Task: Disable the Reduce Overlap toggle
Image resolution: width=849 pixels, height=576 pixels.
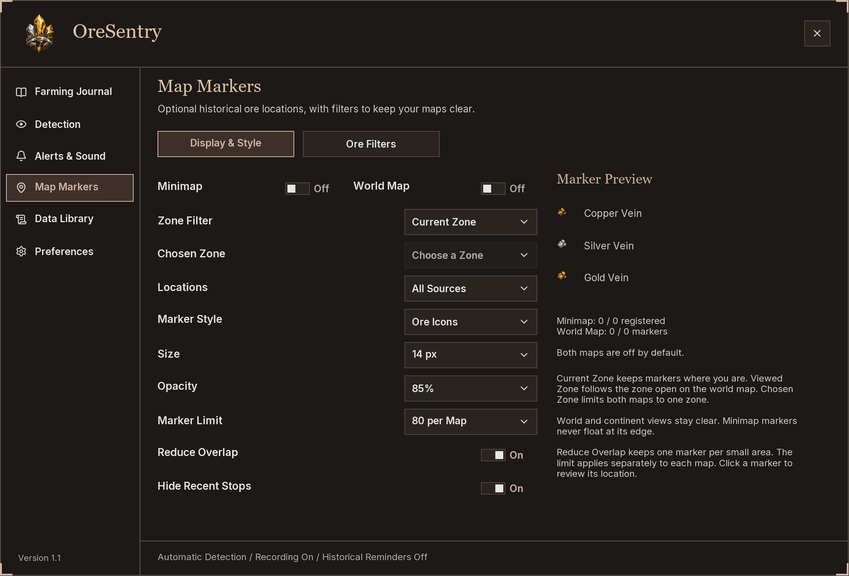Action: (493, 455)
